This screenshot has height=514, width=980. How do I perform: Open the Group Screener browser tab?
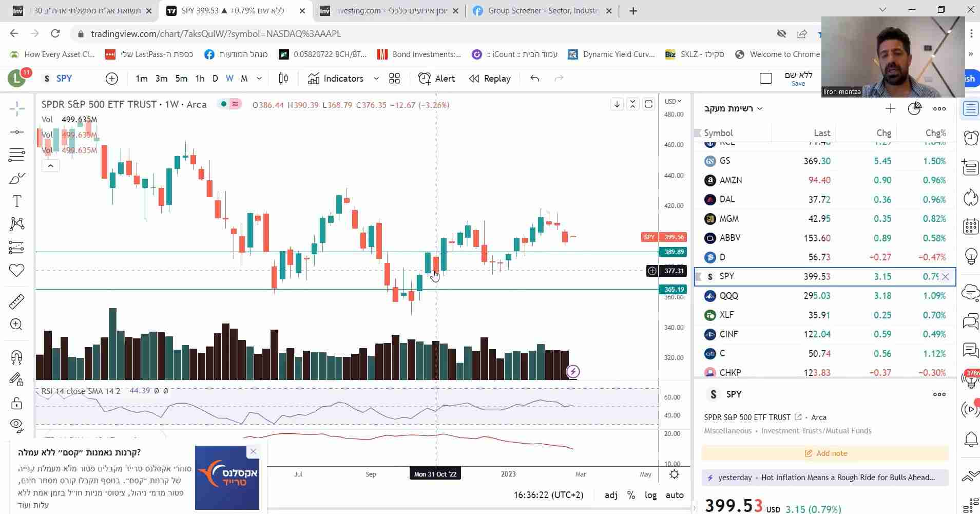click(543, 11)
